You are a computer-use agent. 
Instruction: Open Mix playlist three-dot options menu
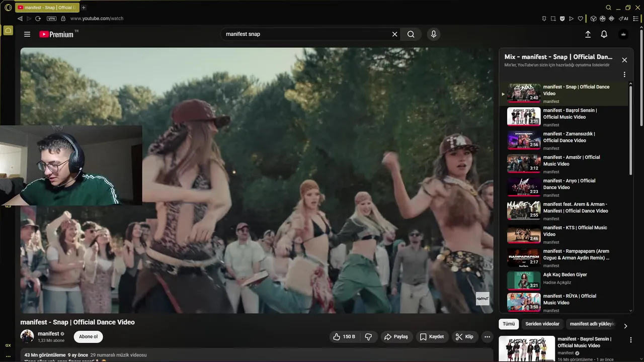[x=624, y=74]
